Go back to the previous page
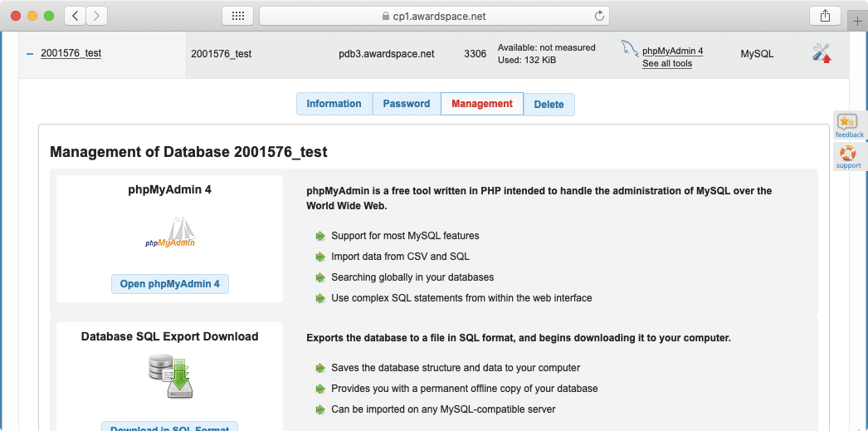Viewport: 868px width, 431px height. click(76, 16)
